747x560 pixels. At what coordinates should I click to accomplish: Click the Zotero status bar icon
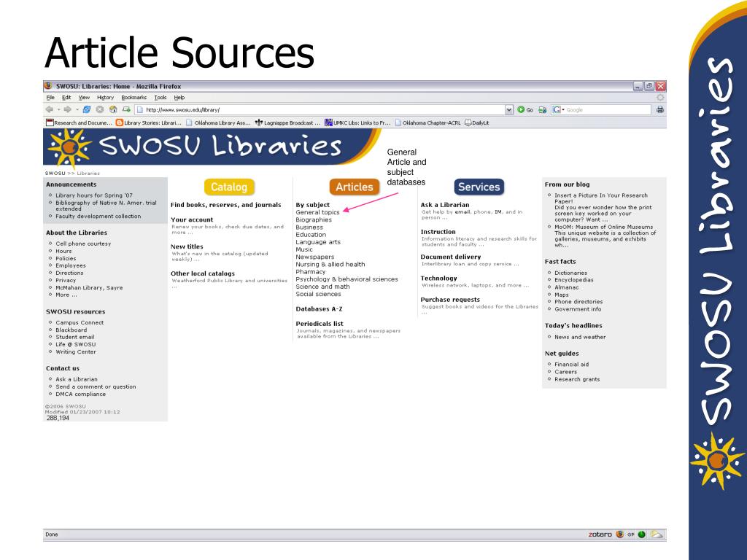click(600, 534)
